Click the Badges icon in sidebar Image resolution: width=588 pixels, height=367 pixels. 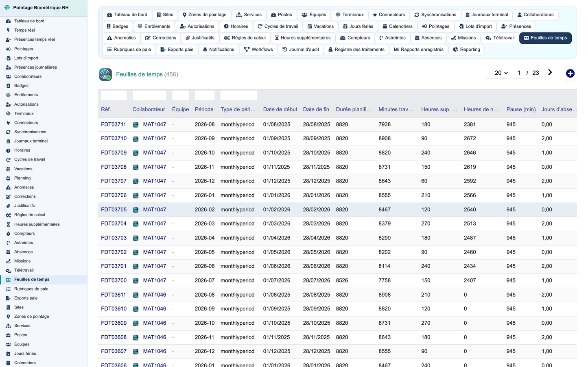[8, 86]
